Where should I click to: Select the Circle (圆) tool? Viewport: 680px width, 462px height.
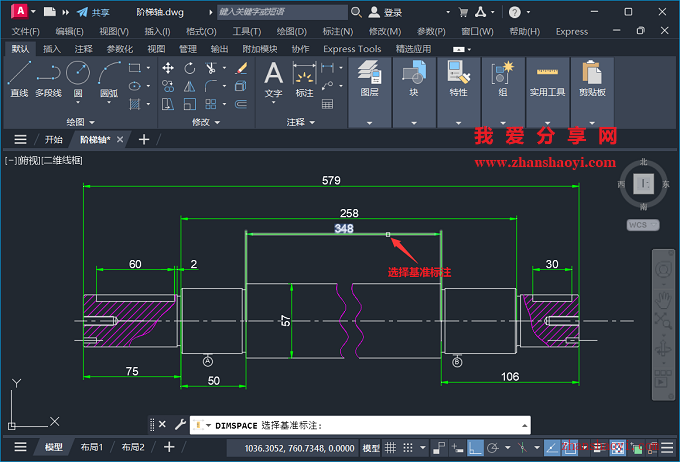[x=78, y=78]
